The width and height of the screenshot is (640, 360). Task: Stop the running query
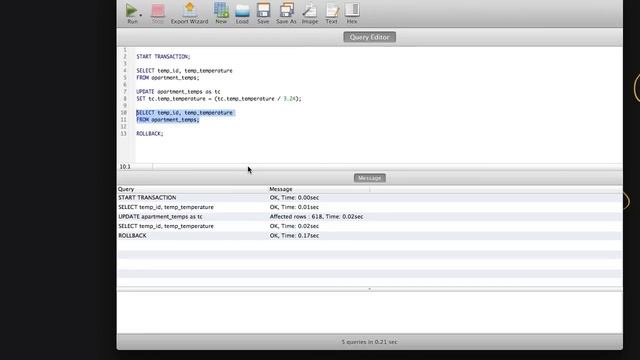pyautogui.click(x=158, y=13)
